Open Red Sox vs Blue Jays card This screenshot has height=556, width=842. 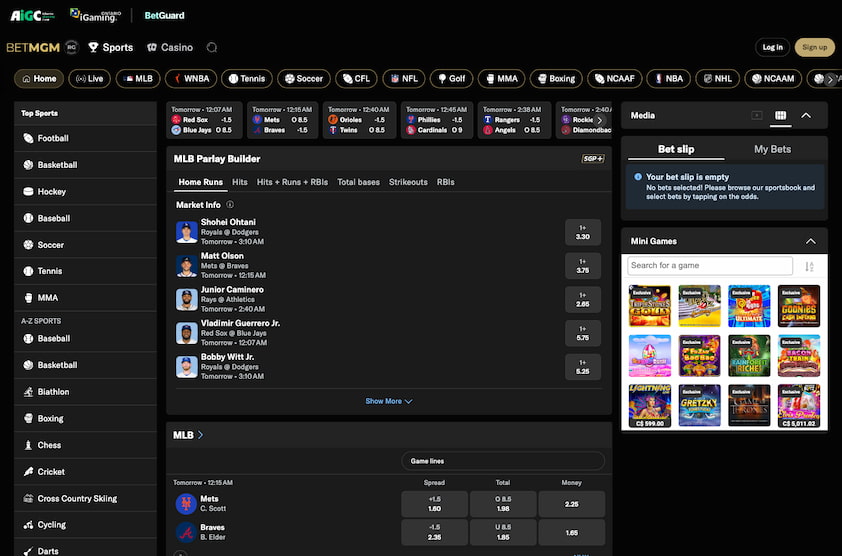pyautogui.click(x=204, y=120)
